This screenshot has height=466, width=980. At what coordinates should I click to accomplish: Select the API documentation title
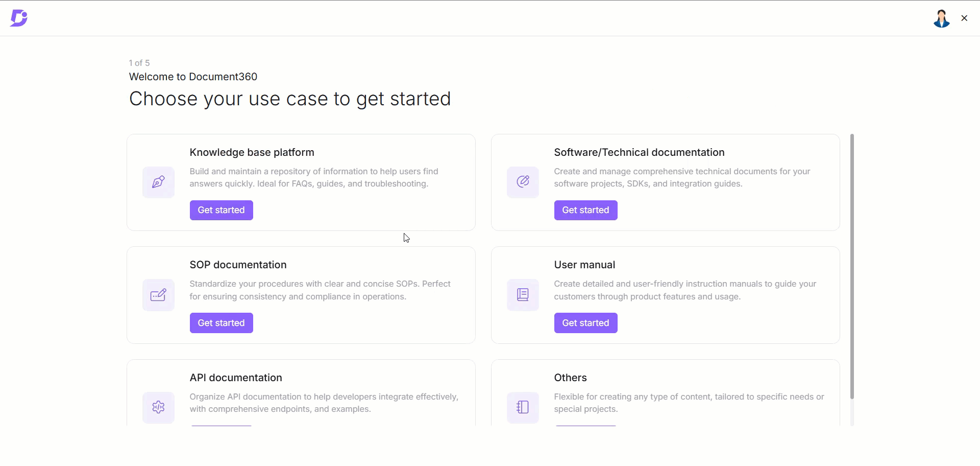click(x=236, y=378)
